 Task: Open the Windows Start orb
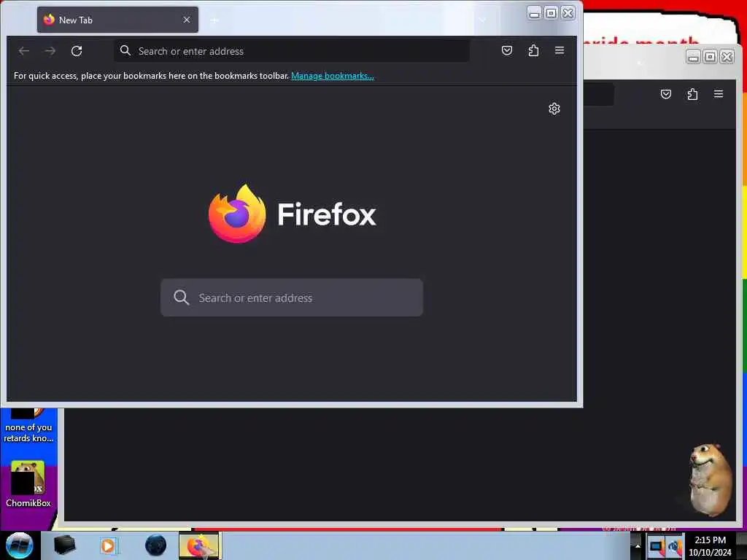[20, 545]
